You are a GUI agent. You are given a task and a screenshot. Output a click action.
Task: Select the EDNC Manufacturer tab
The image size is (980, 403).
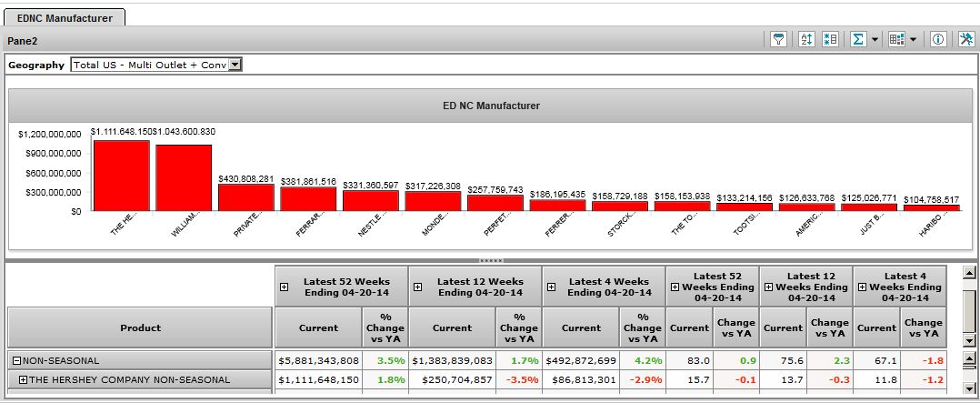click(64, 15)
